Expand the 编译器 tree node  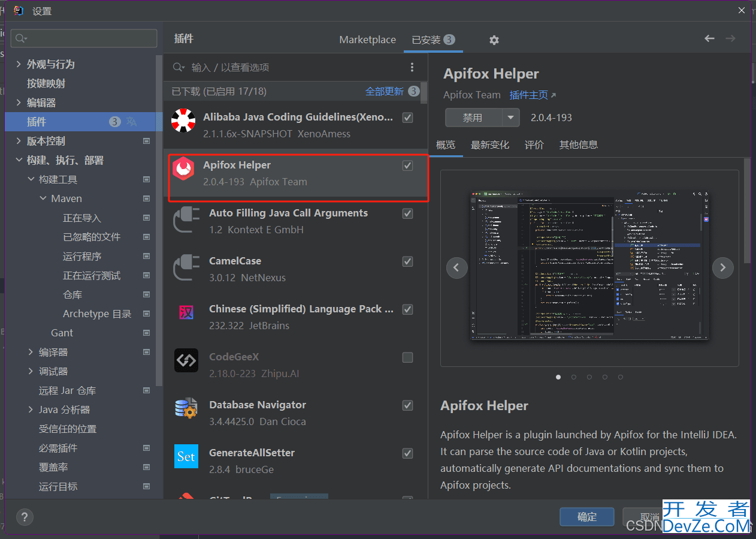pos(31,352)
